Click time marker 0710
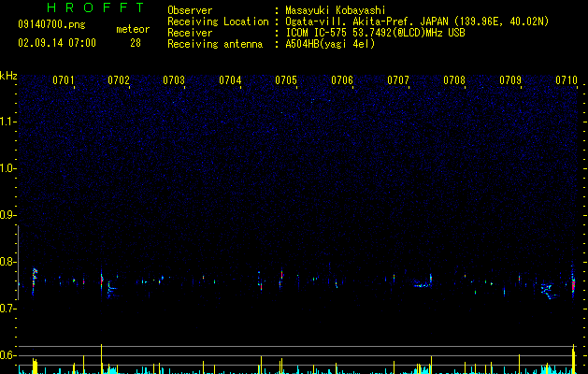 [566, 80]
